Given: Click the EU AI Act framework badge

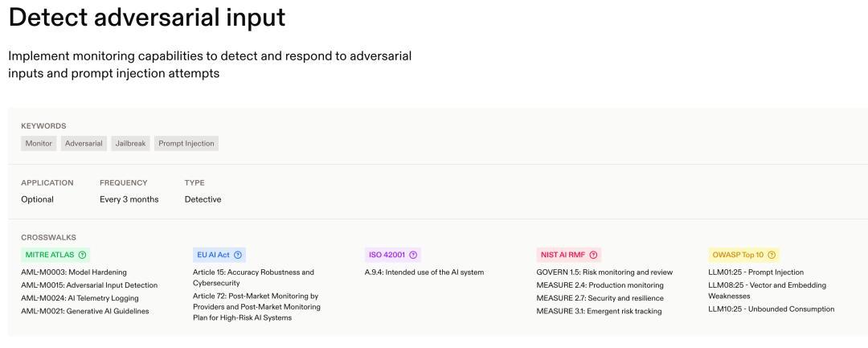Looking at the screenshot, I should point(219,255).
